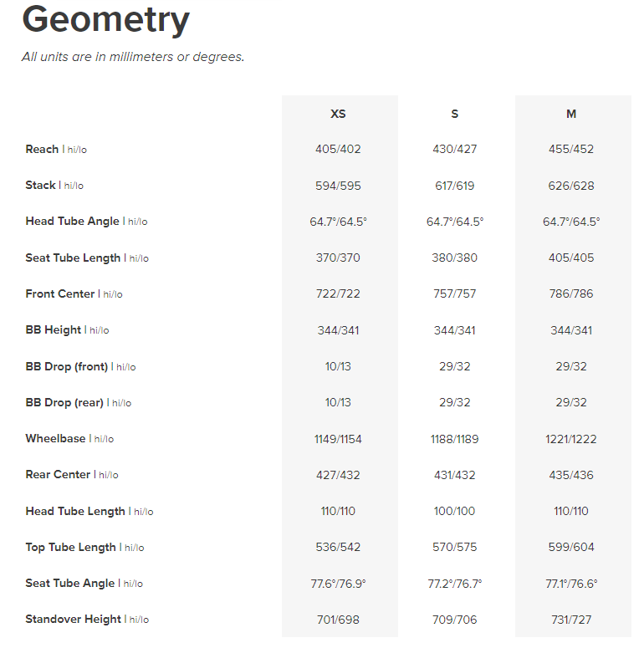Screen dimensions: 644x648
Task: Select the M size column header
Action: [x=571, y=114]
